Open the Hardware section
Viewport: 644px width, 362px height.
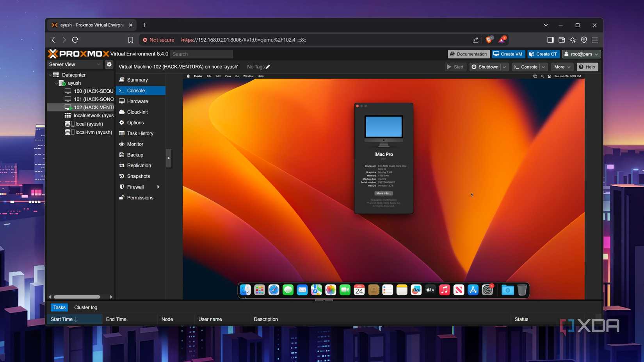pyautogui.click(x=141, y=101)
